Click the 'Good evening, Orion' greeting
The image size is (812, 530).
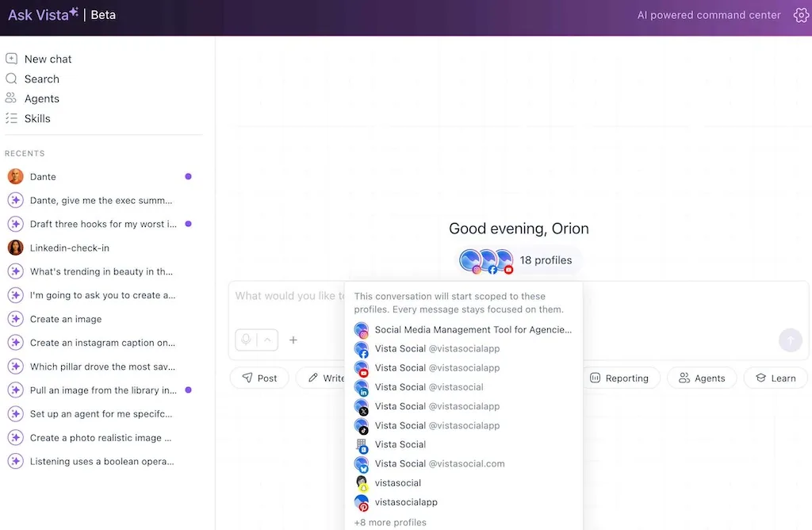pyautogui.click(x=519, y=229)
